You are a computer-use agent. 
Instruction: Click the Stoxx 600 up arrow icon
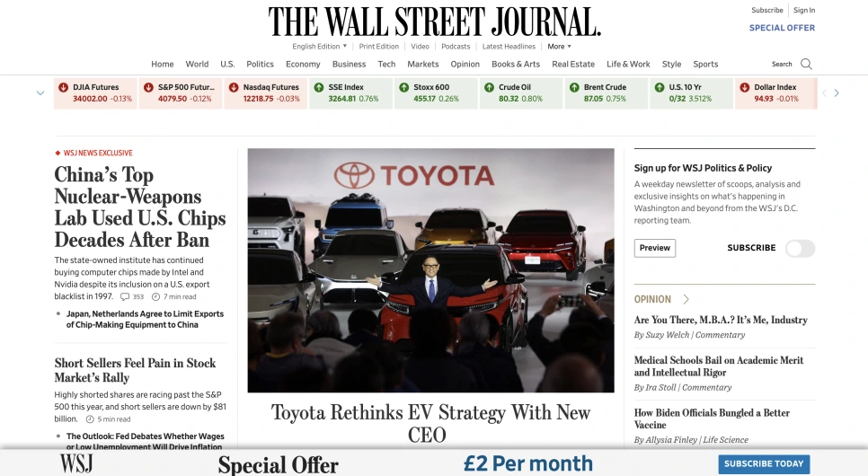click(x=404, y=87)
